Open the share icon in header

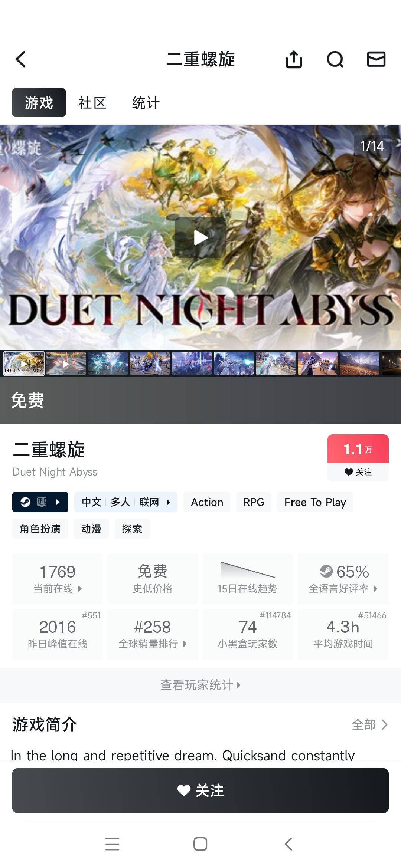click(x=294, y=59)
